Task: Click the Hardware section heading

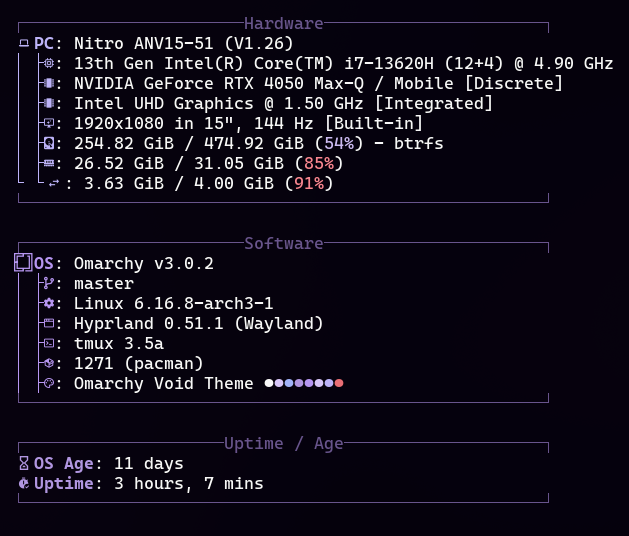Action: pos(284,23)
